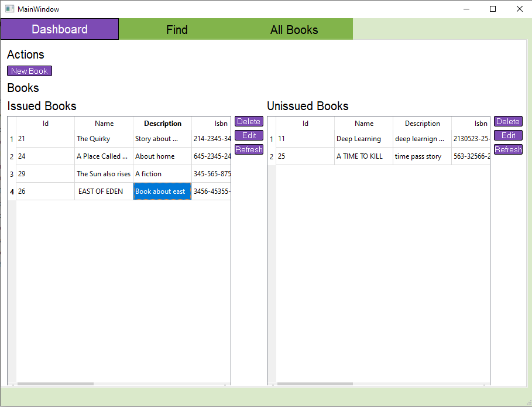Screen dimensions: 532x407
Task: Sort issued books by the Id column
Action: click(45, 124)
